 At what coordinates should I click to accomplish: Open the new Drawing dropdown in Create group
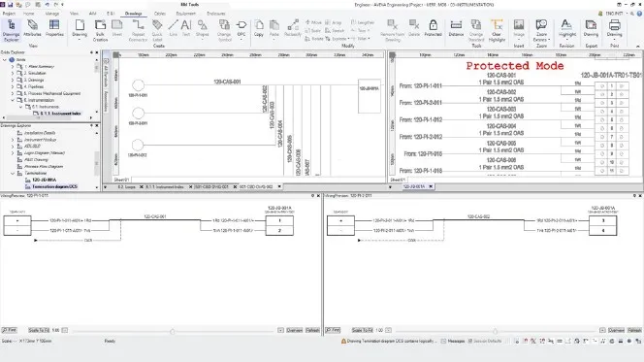click(80, 39)
